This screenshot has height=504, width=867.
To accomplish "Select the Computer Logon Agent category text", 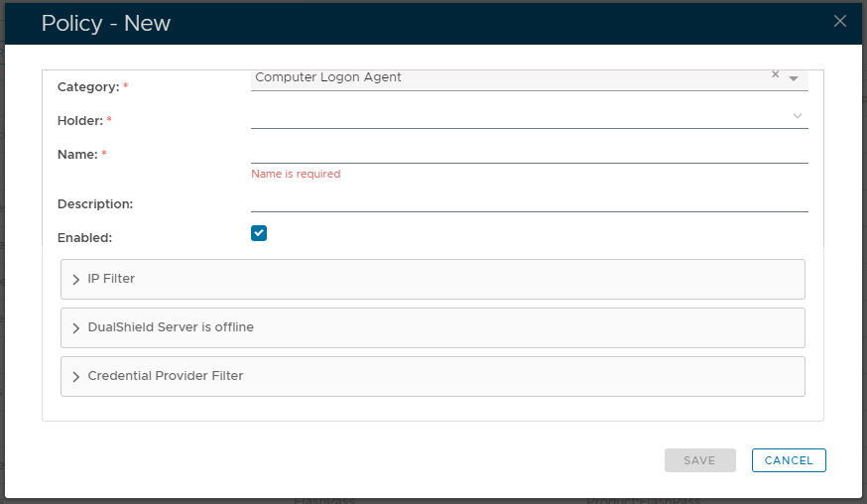I will coord(328,77).
